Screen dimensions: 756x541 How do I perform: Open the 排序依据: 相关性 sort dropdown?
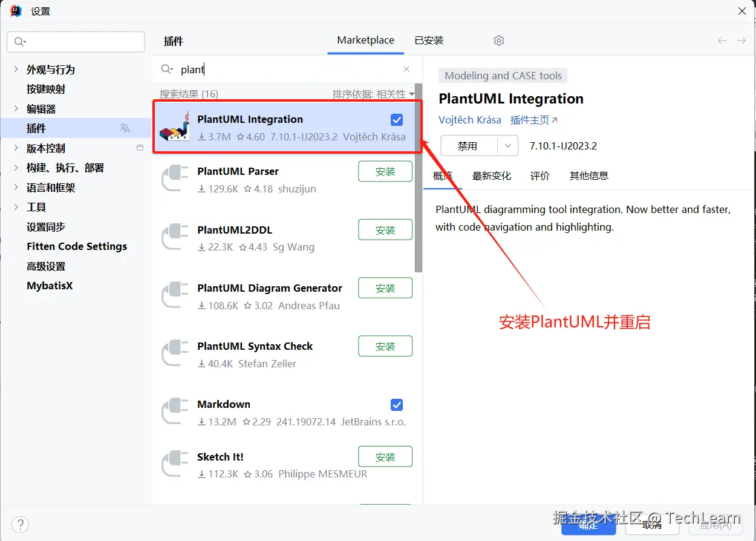click(x=374, y=94)
